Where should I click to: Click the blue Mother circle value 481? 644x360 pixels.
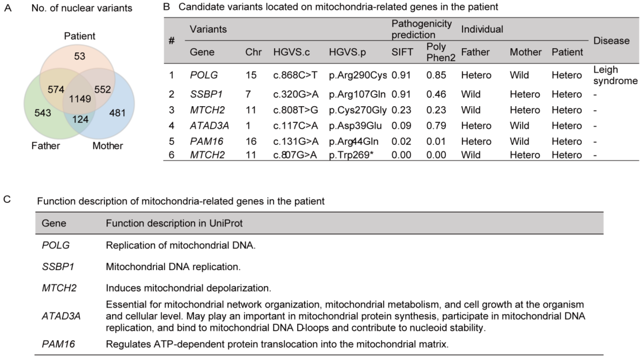pyautogui.click(x=117, y=113)
